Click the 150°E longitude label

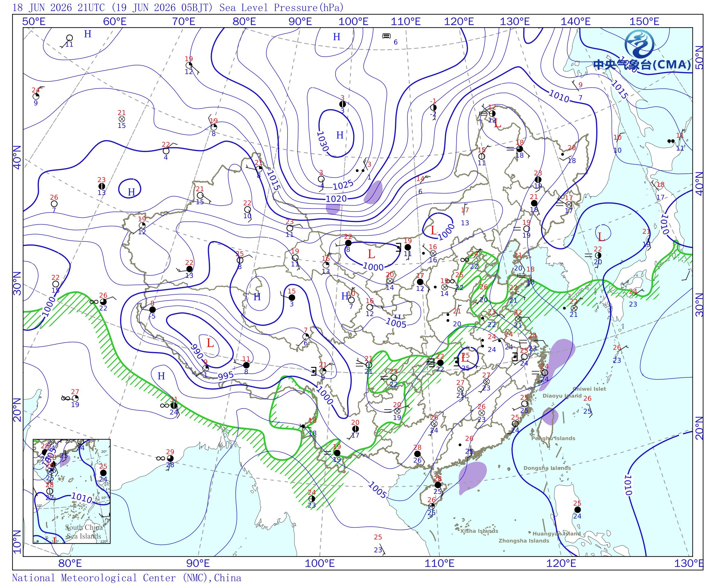pos(644,22)
